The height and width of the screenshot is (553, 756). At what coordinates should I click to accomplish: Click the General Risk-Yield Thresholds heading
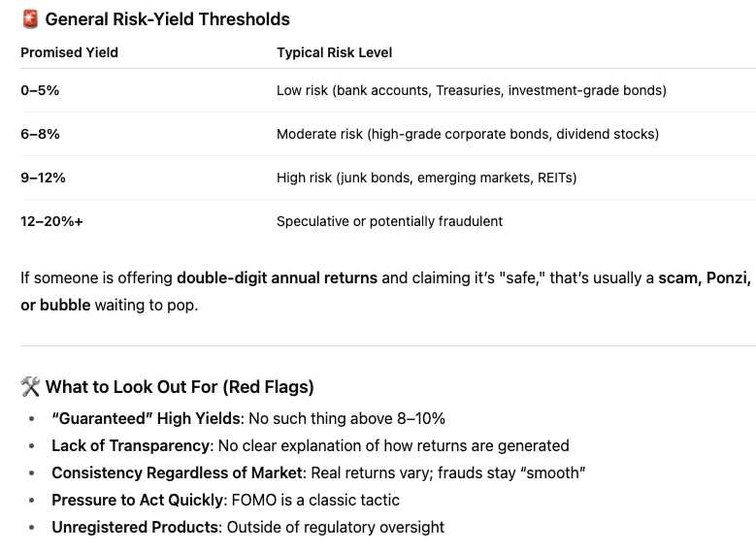point(167,19)
